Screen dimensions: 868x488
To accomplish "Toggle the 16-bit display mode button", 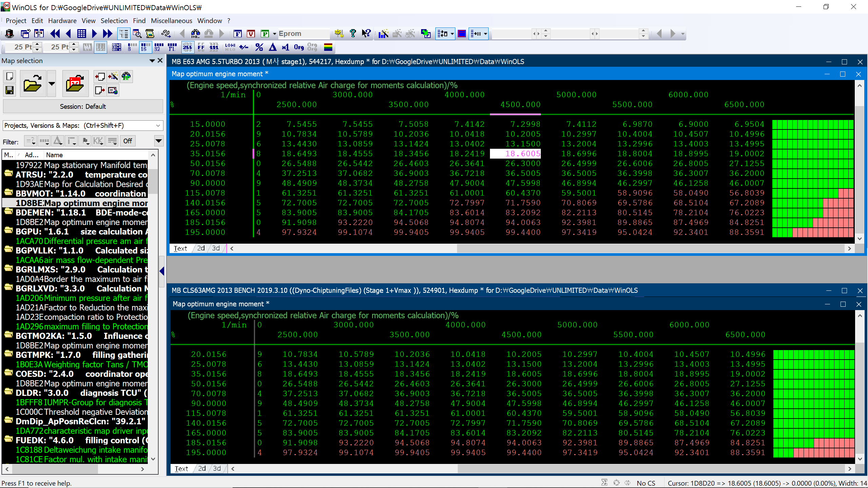I will [x=145, y=47].
